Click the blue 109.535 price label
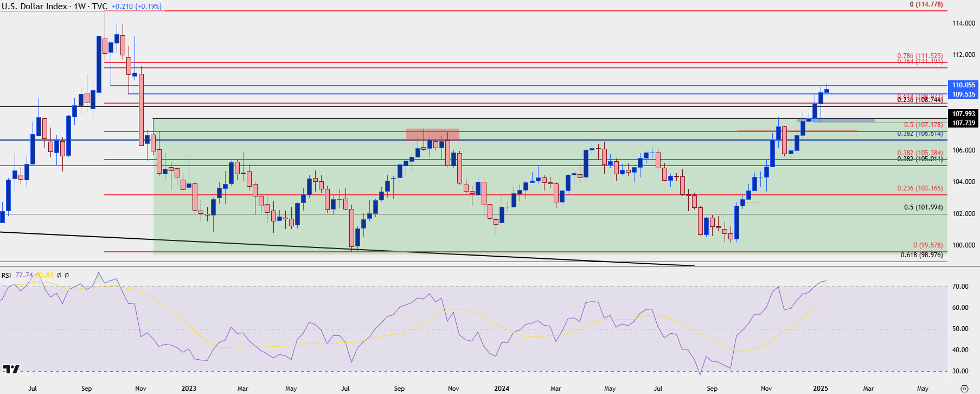Image resolution: width=980 pixels, height=394 pixels. tap(963, 94)
